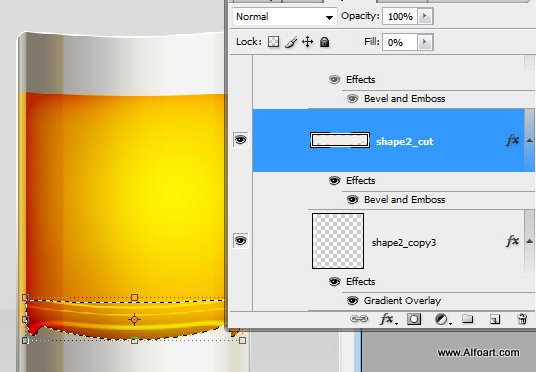Hide Bevel and Emboss under shape2_cut
Screen dimensions: 536x372
[352, 199]
